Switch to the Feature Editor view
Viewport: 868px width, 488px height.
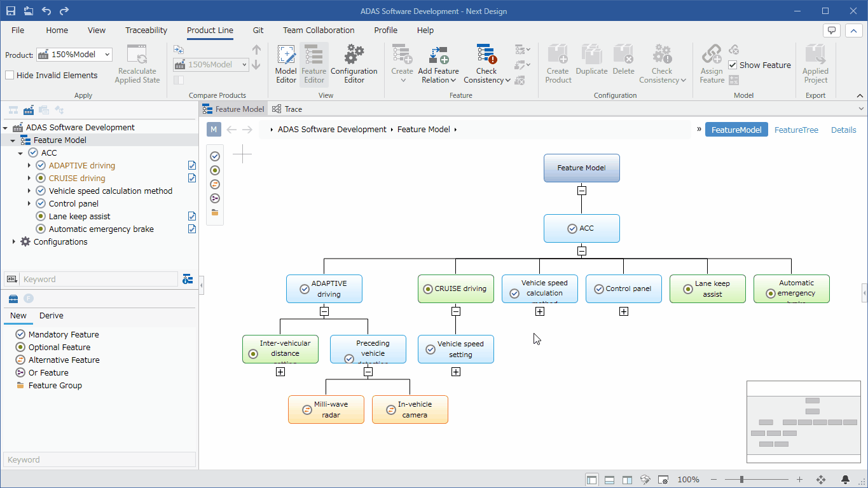pyautogui.click(x=314, y=64)
